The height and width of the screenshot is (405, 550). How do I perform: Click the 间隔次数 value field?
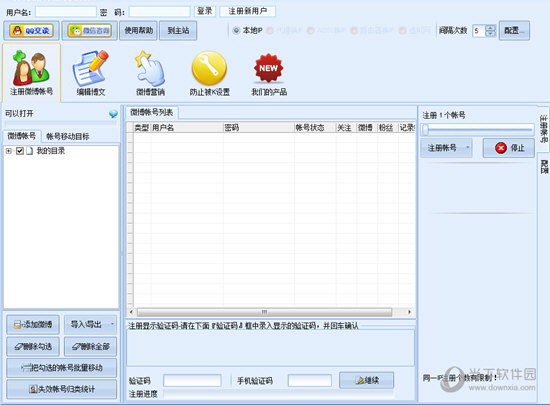pos(479,31)
